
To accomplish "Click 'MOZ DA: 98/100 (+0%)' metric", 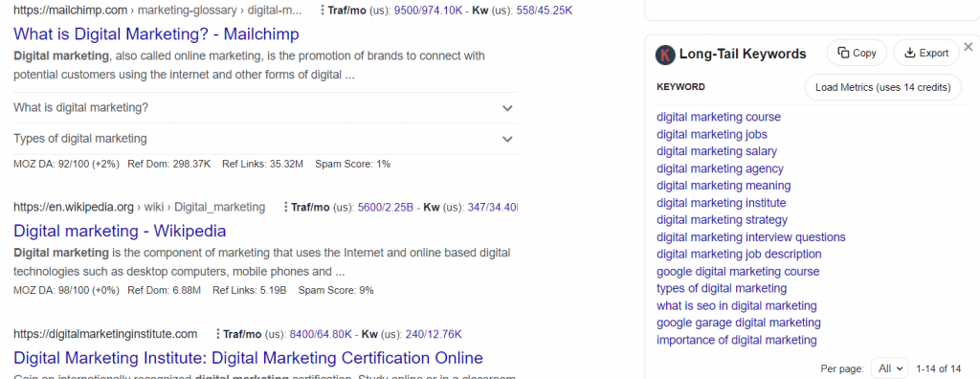I will pos(66,290).
